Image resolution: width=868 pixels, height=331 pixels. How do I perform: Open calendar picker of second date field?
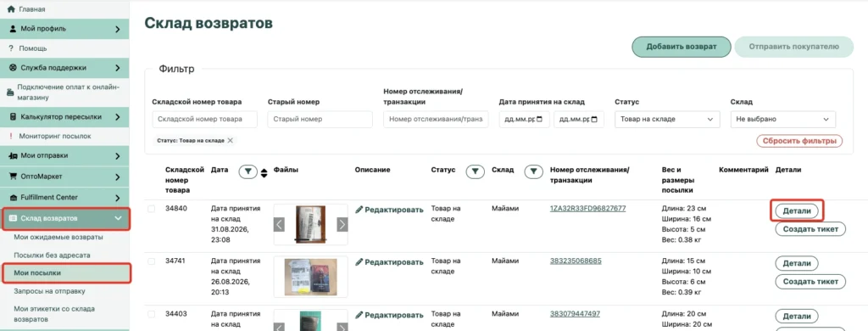(x=594, y=119)
